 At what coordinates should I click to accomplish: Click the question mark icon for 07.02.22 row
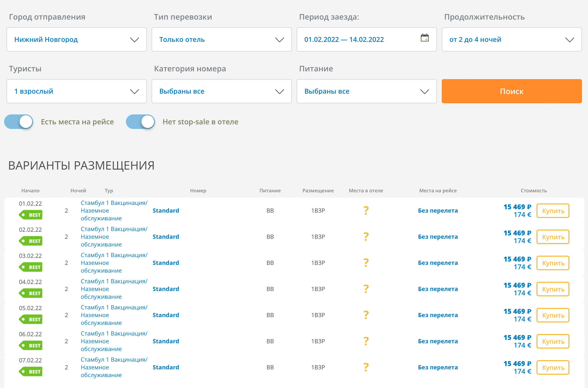(366, 367)
